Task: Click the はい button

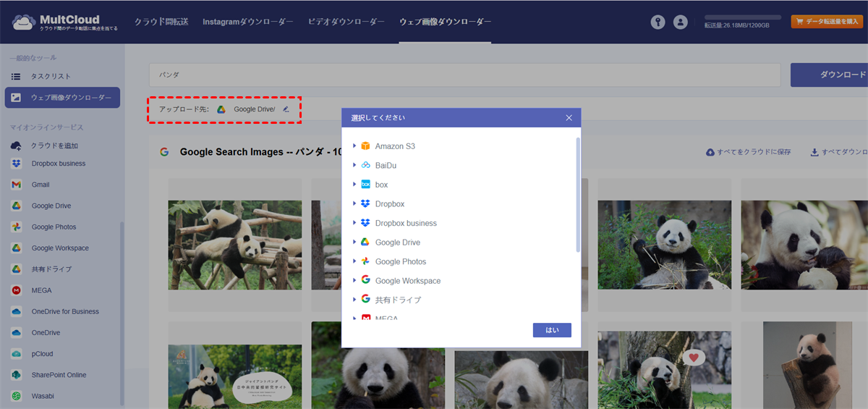Action: coord(552,330)
